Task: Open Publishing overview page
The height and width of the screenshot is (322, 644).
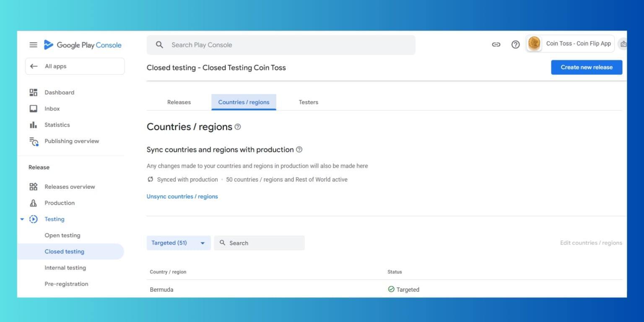Action: click(x=72, y=141)
